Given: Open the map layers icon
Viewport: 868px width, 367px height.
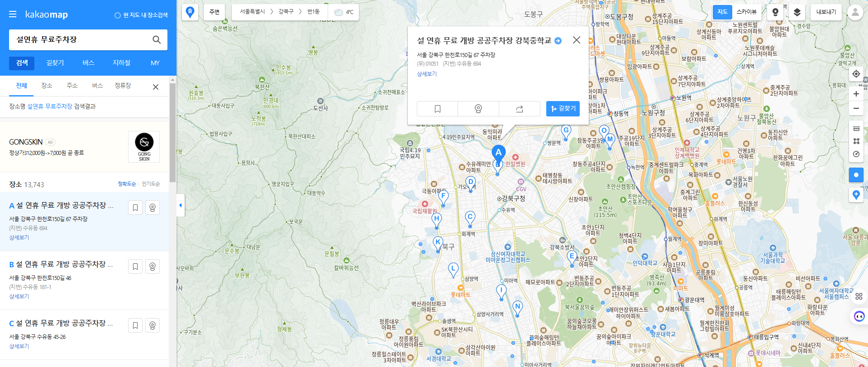Looking at the screenshot, I should pos(797,12).
